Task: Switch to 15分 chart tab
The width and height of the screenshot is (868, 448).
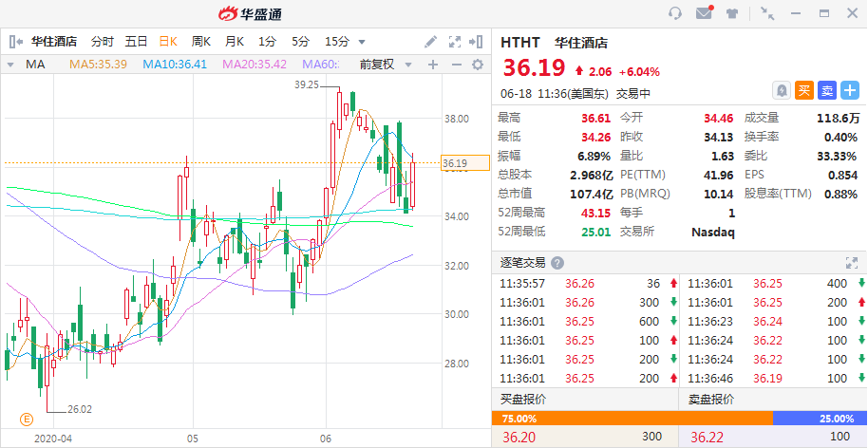Action: pos(337,42)
